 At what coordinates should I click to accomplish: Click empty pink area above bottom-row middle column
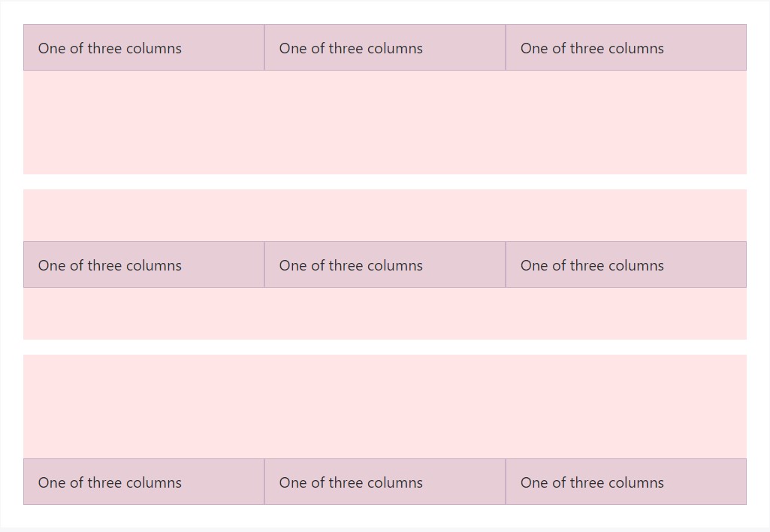(x=385, y=406)
